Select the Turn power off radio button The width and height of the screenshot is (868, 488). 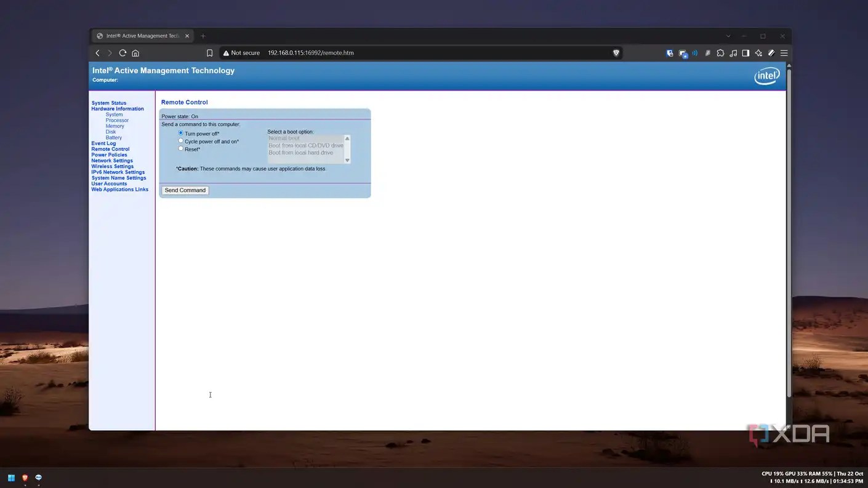180,133
